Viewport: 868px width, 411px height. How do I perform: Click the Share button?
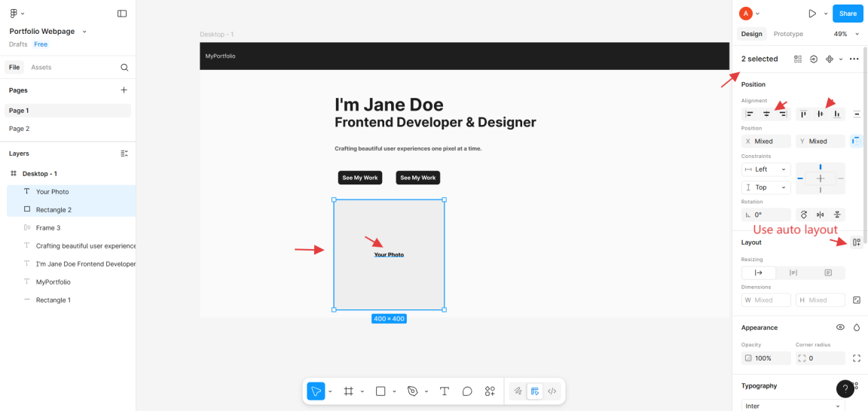coord(848,14)
